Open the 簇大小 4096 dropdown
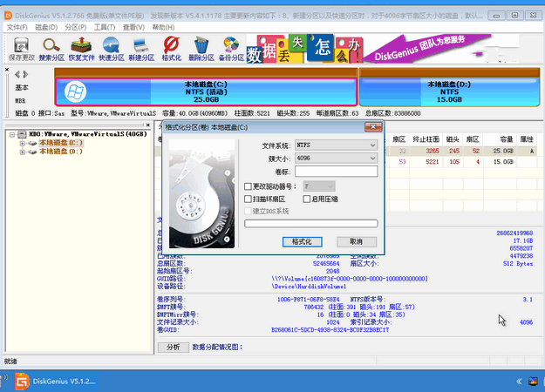 click(336, 159)
